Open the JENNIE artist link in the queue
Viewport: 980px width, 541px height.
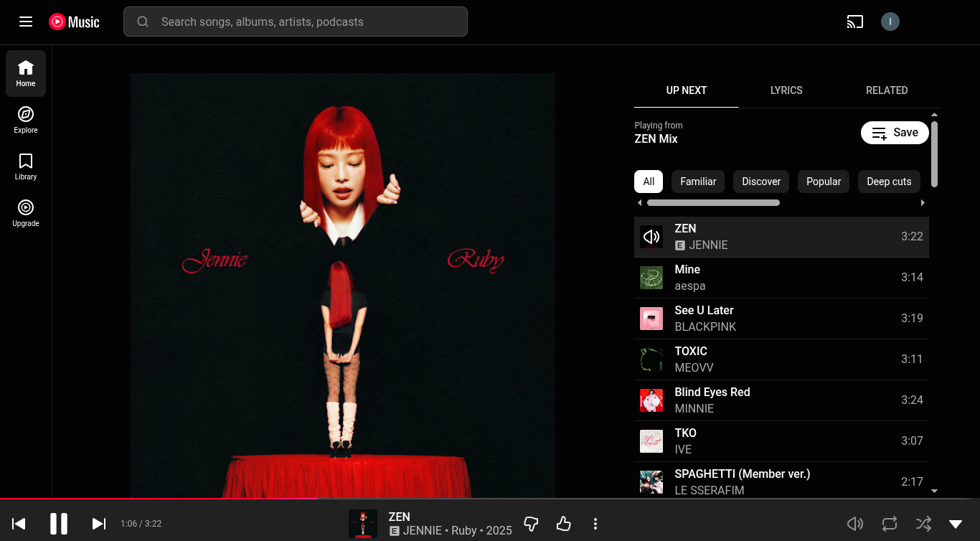click(708, 245)
